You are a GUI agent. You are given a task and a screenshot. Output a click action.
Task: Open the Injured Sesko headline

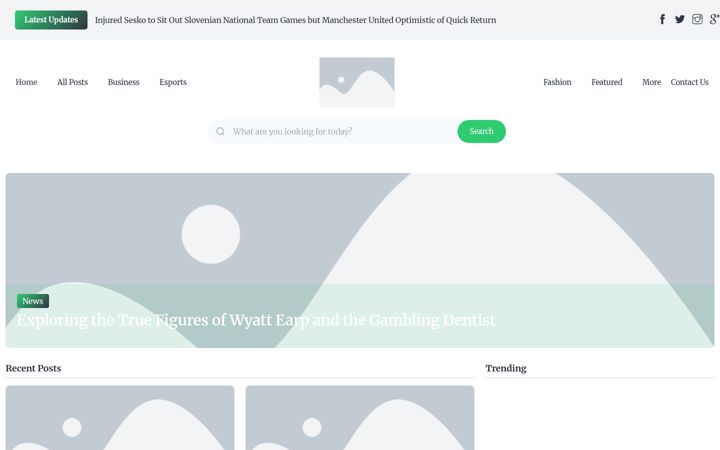pyautogui.click(x=295, y=20)
